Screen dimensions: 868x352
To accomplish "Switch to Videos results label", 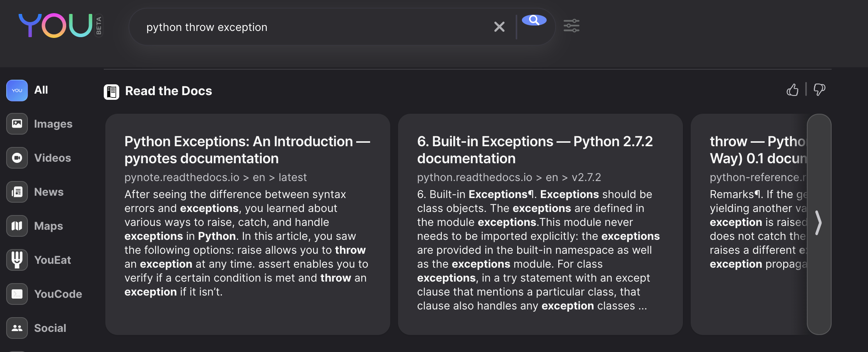I will (53, 158).
